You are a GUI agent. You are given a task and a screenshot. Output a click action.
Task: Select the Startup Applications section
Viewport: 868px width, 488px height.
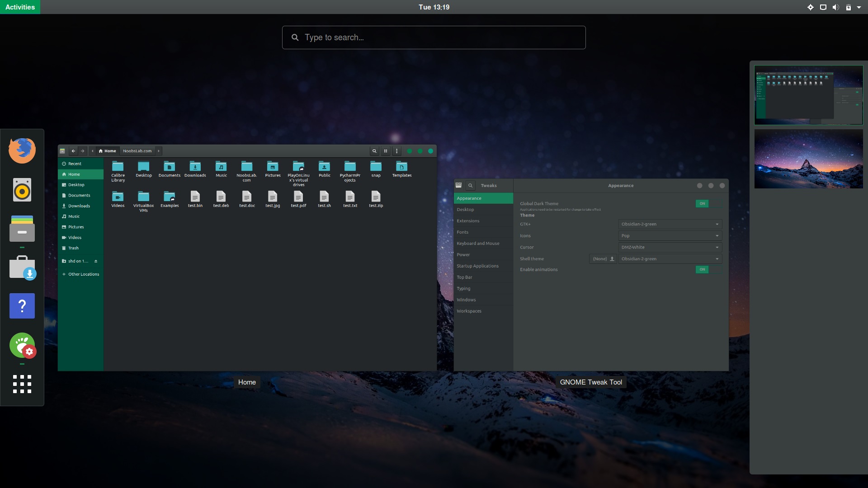[477, 266]
